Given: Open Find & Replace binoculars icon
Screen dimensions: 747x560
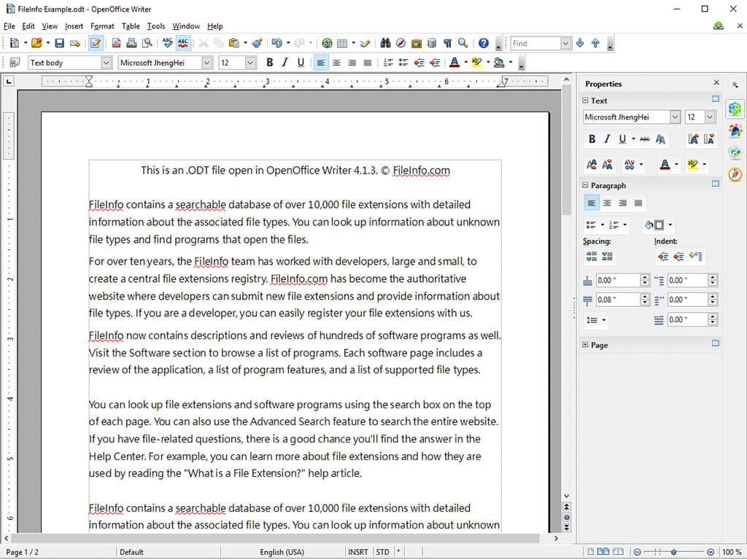Looking at the screenshot, I should [386, 44].
